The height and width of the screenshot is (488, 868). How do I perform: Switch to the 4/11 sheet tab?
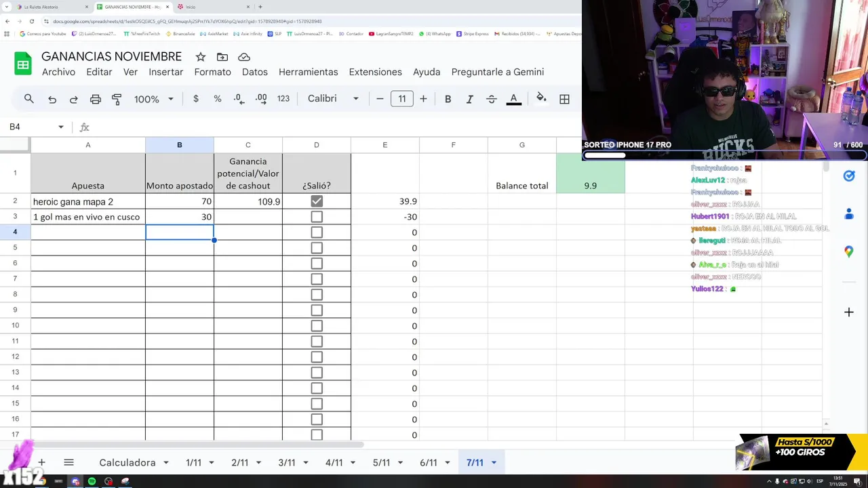tap(334, 462)
